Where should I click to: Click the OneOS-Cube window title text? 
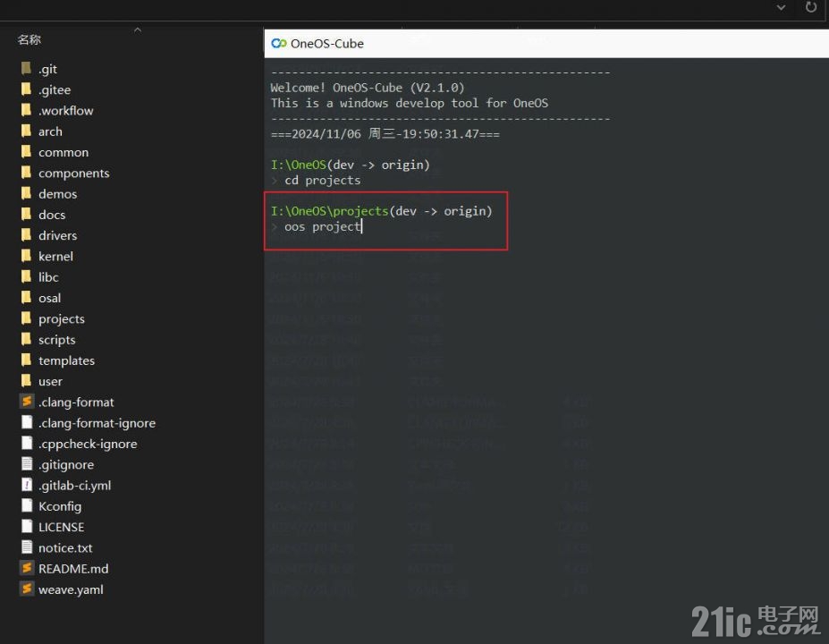(x=327, y=44)
